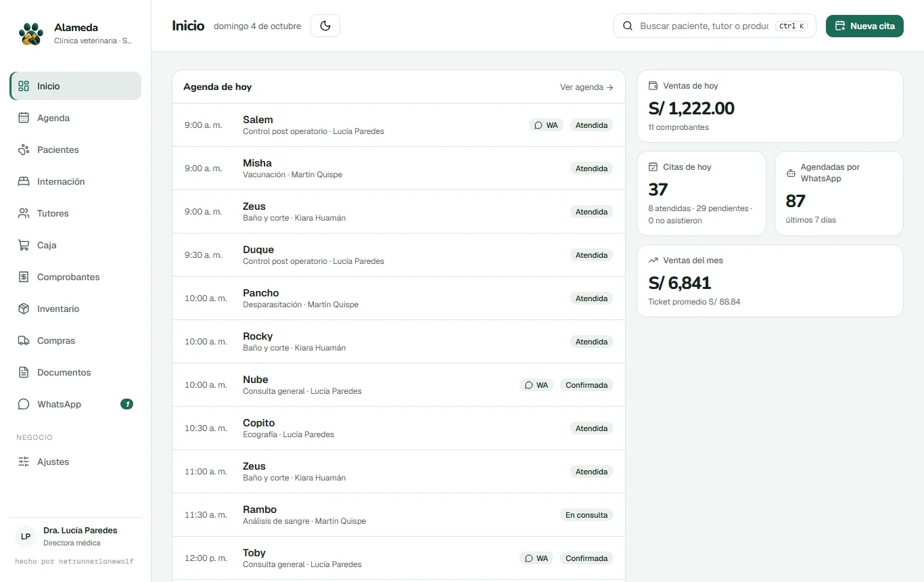The height and width of the screenshot is (582, 924).
Task: Click the Ajustes sliders icon
Action: coord(24,462)
